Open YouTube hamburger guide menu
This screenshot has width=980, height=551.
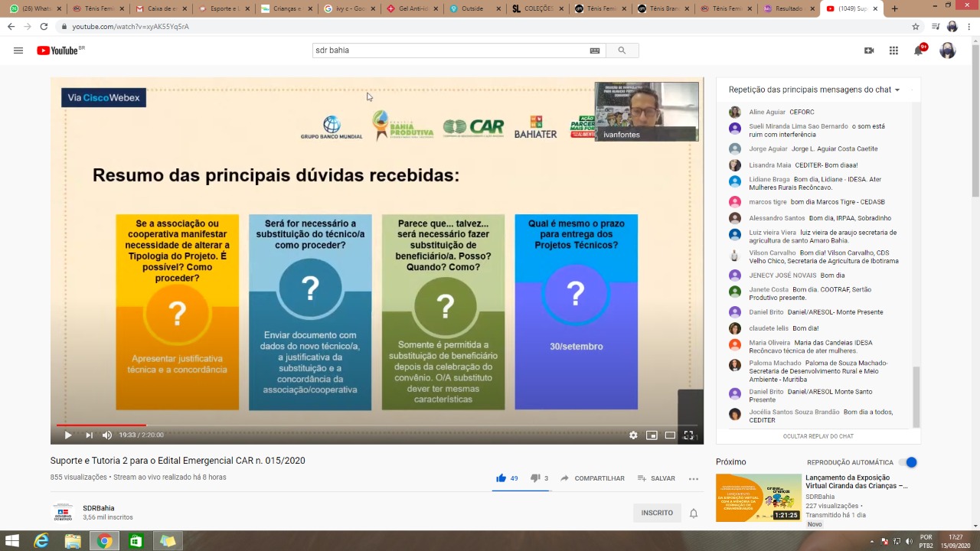(18, 51)
